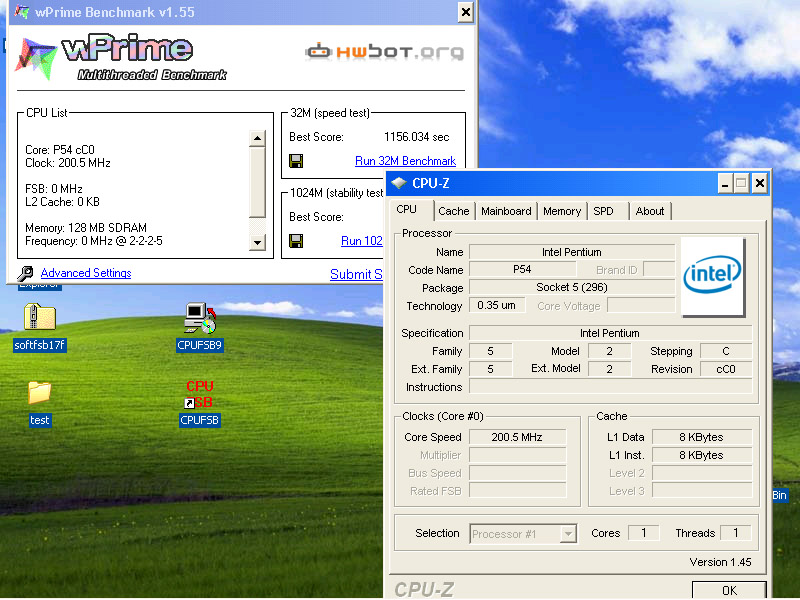Click the "Frequency: 0 MHz @ 2-2-2-5" line

point(94,241)
